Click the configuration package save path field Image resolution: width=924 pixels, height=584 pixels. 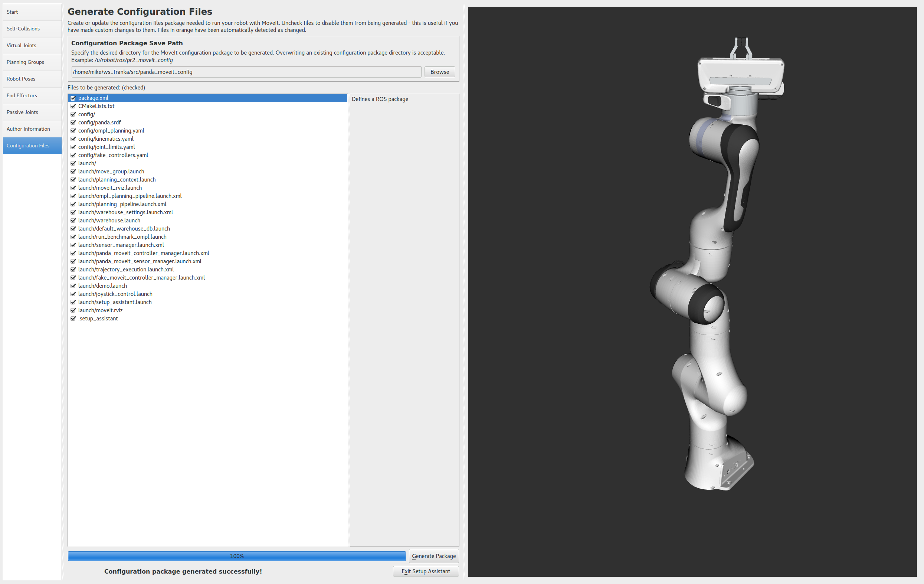[246, 72]
